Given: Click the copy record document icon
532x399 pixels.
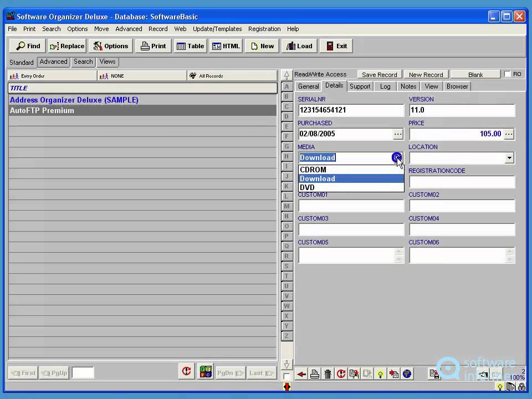Looking at the screenshot, I should [354, 374].
